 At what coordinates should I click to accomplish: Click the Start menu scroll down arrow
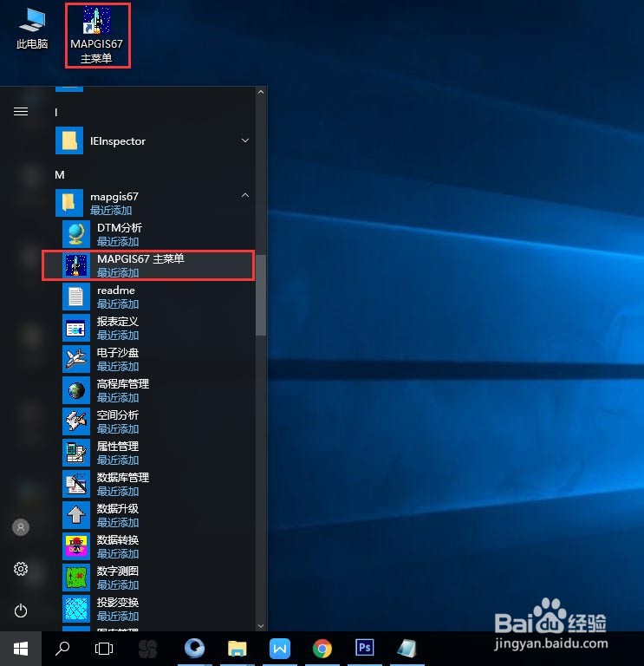pyautogui.click(x=261, y=626)
